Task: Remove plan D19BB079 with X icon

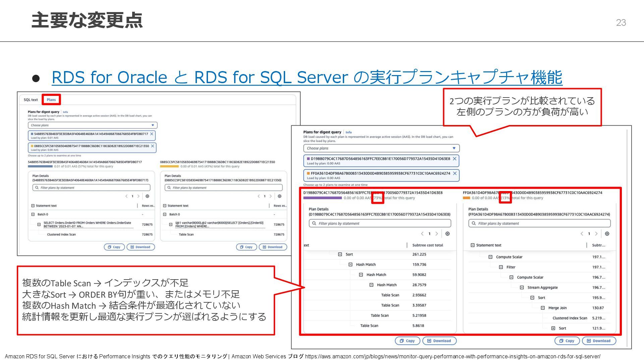Action: 454,159
